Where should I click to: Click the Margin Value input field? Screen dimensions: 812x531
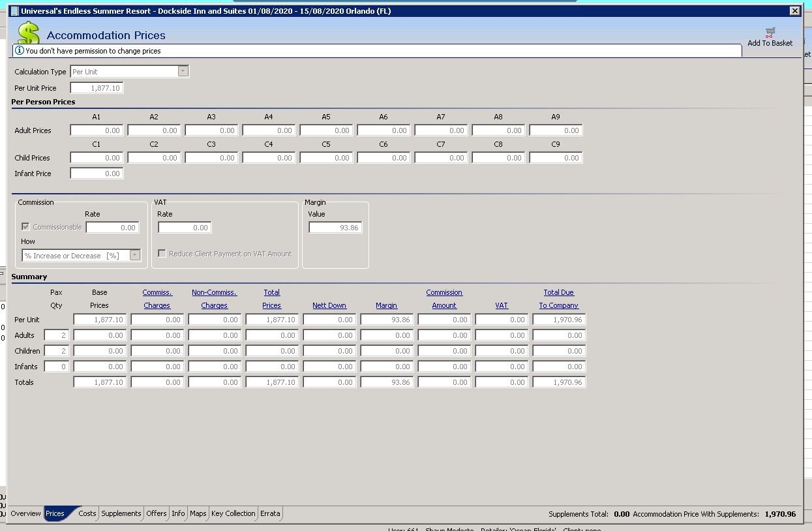pos(335,228)
